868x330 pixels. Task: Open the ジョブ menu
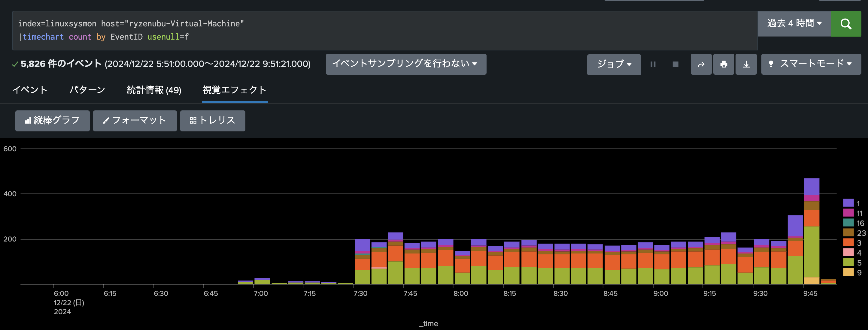coord(614,65)
